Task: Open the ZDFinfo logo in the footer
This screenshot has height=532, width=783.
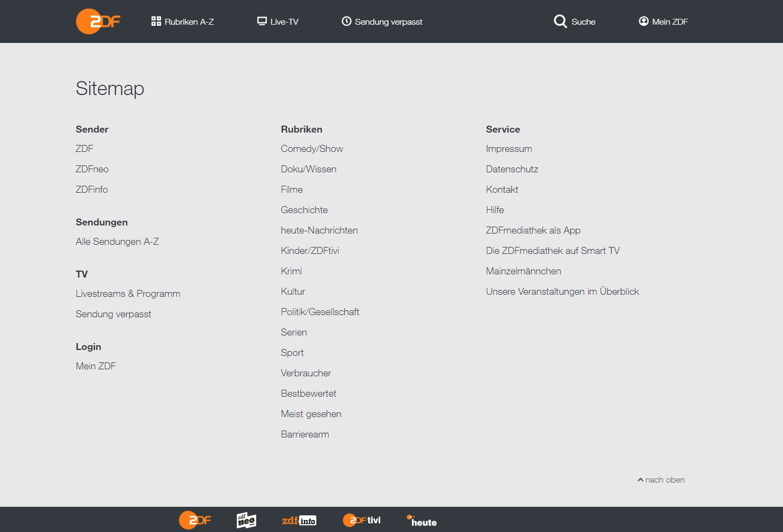Action: tap(299, 520)
